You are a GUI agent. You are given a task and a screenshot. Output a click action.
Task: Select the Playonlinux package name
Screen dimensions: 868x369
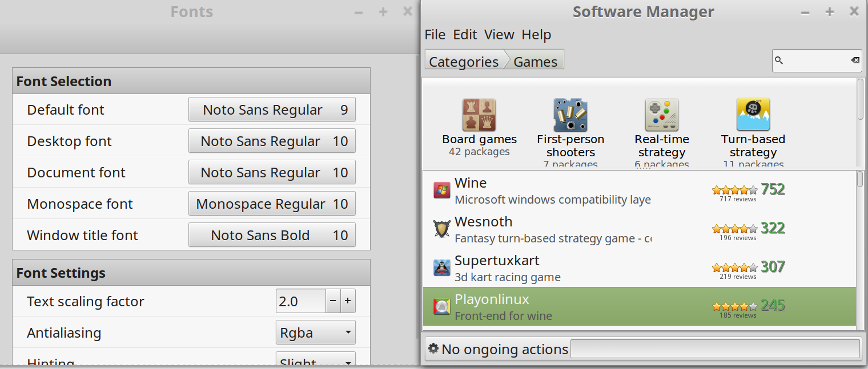pyautogui.click(x=492, y=299)
